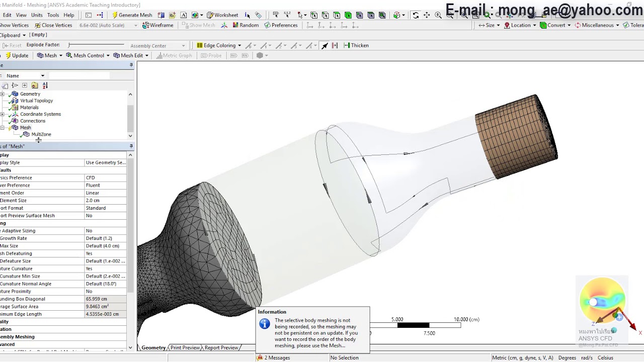Sort the outline tree alphabetically

tap(45, 85)
